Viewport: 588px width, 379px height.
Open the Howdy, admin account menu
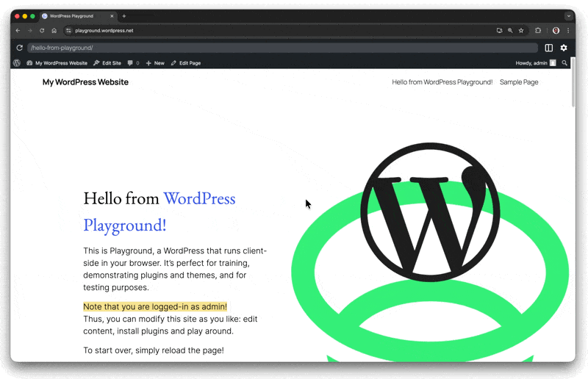coord(535,63)
